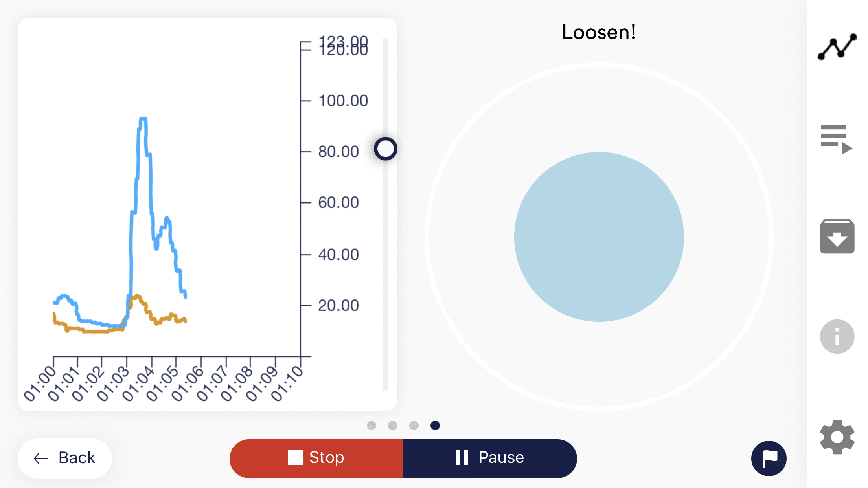This screenshot has height=488, width=868.
Task: Click the white square icon inside Stop button
Action: pos(295,457)
